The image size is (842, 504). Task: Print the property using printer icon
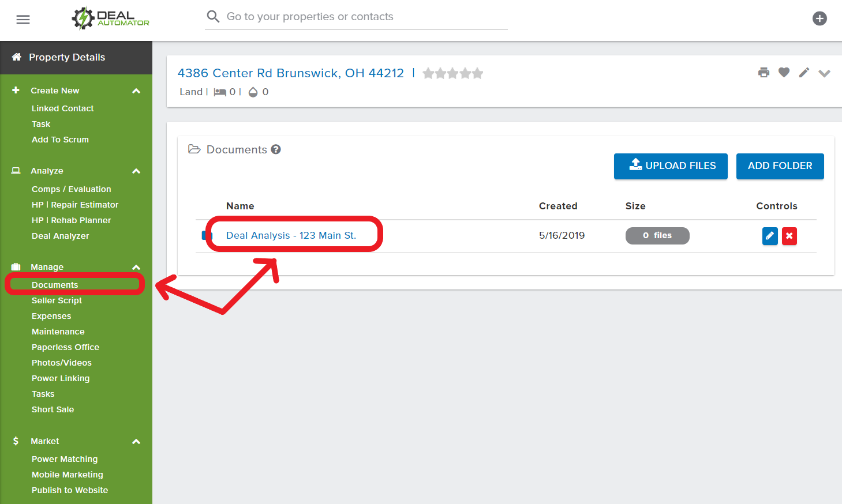click(764, 73)
